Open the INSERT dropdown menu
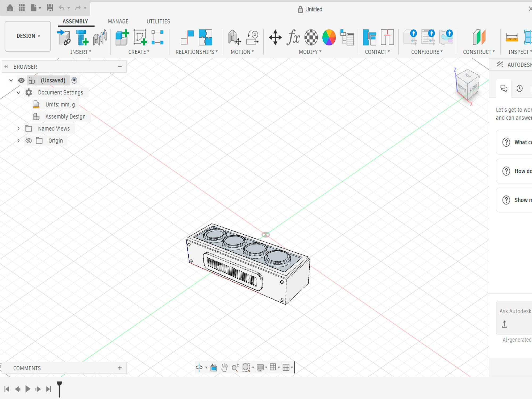This screenshot has width=532, height=399. [81, 52]
